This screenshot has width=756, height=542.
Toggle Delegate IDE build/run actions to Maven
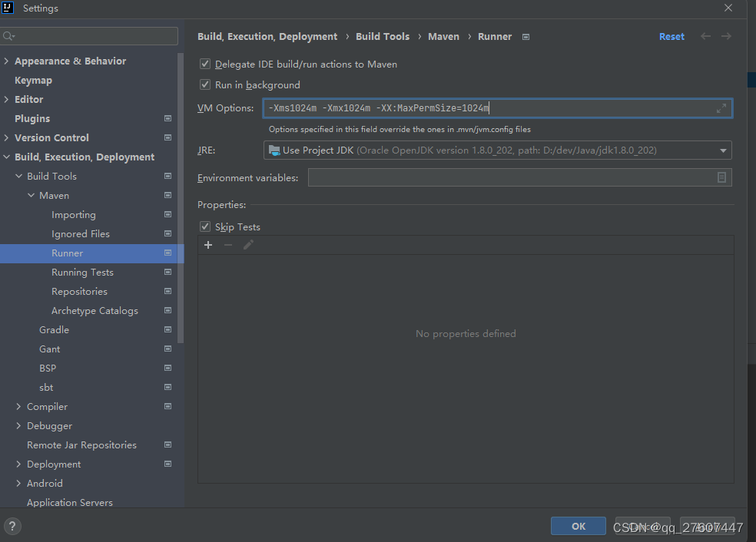click(x=205, y=64)
